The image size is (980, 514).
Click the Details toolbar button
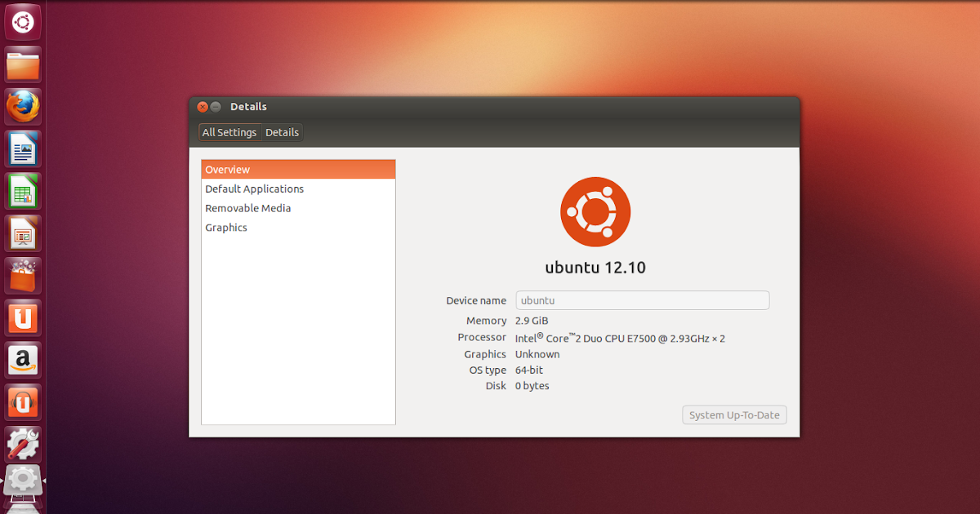click(x=282, y=132)
